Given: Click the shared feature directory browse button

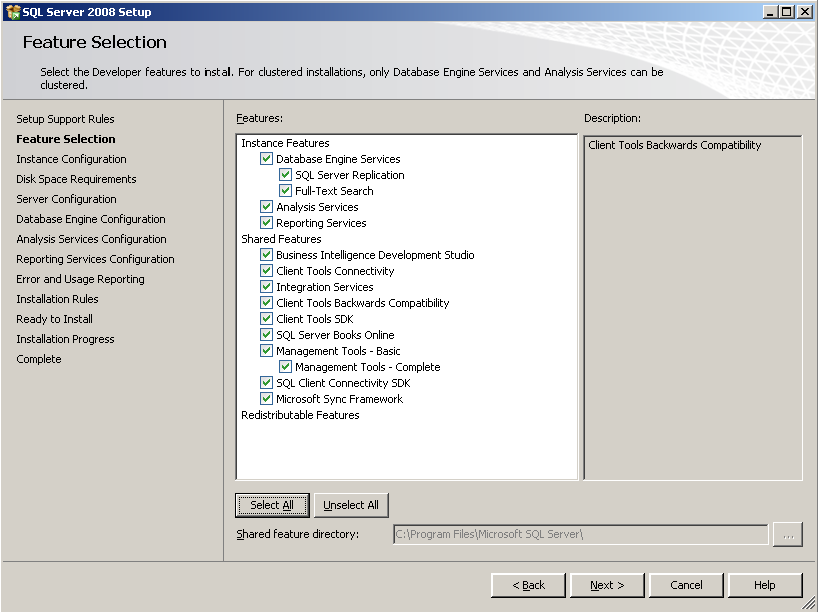Looking at the screenshot, I should pos(788,535).
